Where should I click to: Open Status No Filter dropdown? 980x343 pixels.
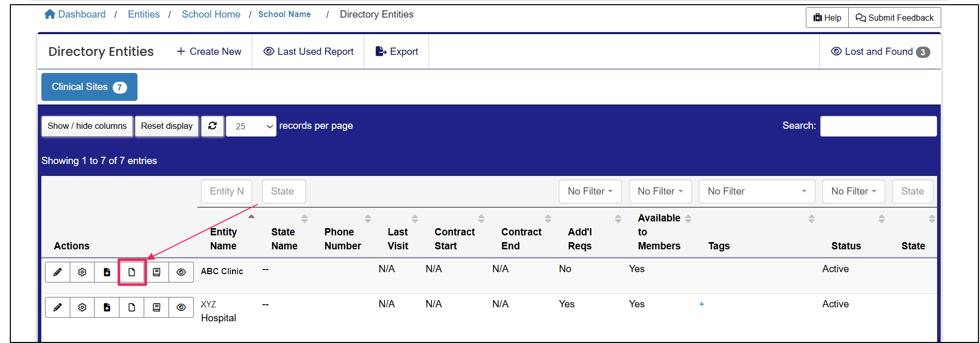pos(854,191)
